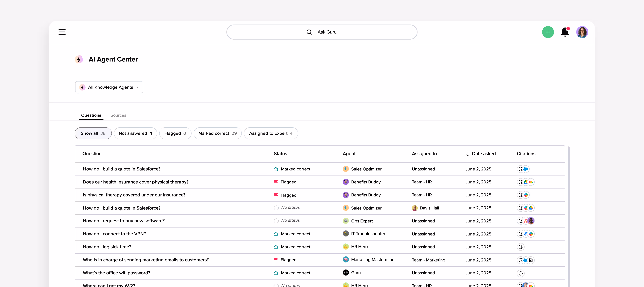Click flag icon on marketing emails row
Viewport: 644px width, 287px height.
(276, 260)
